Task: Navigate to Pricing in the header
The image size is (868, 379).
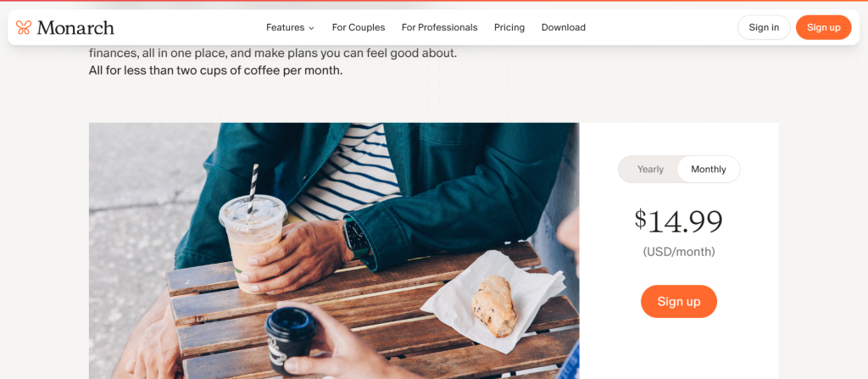Action: click(509, 27)
